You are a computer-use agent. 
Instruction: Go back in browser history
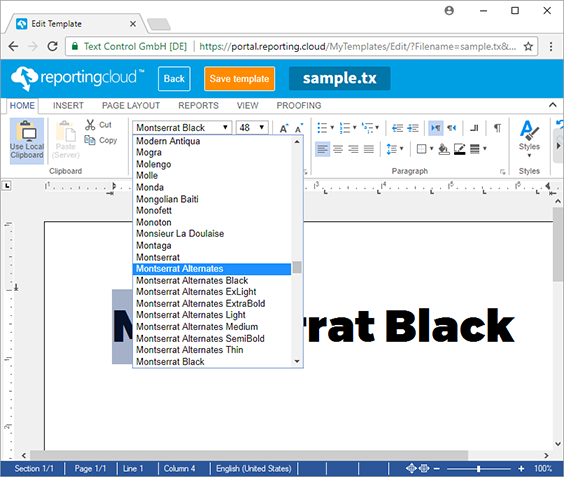pos(13,46)
